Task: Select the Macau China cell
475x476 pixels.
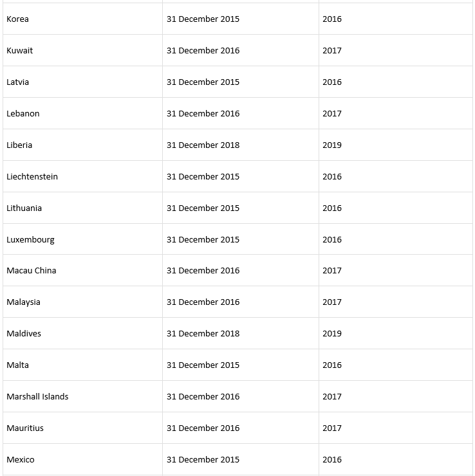Action: point(82,270)
